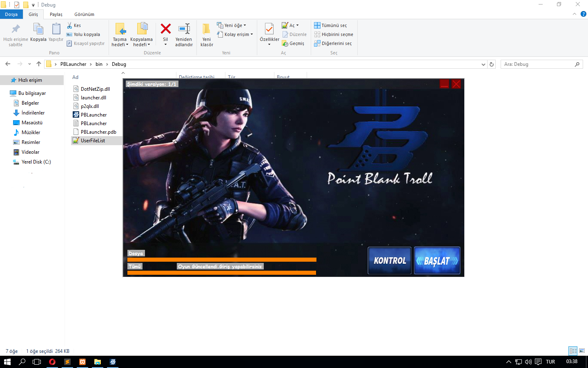Expand address bar history dropdown
588x368 pixels.
(483, 64)
